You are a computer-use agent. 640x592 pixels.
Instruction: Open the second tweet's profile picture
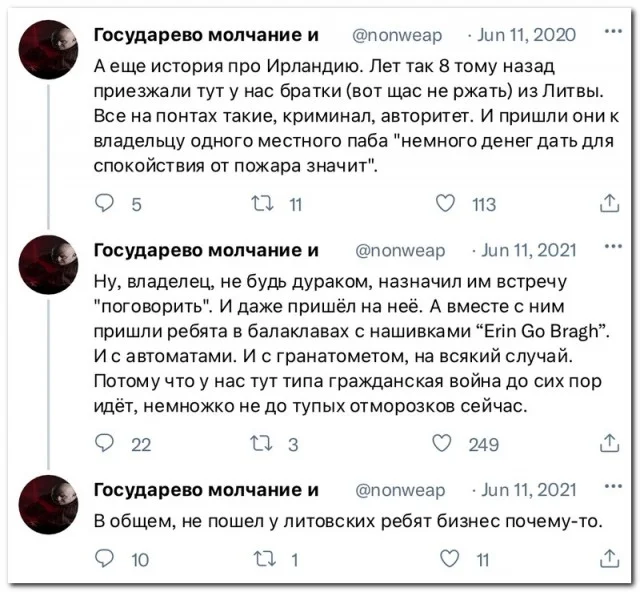(49, 264)
